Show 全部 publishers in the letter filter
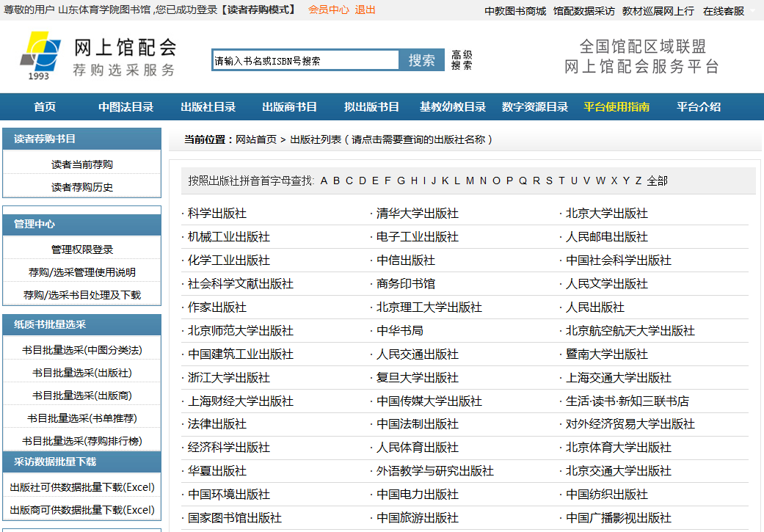 (657, 181)
